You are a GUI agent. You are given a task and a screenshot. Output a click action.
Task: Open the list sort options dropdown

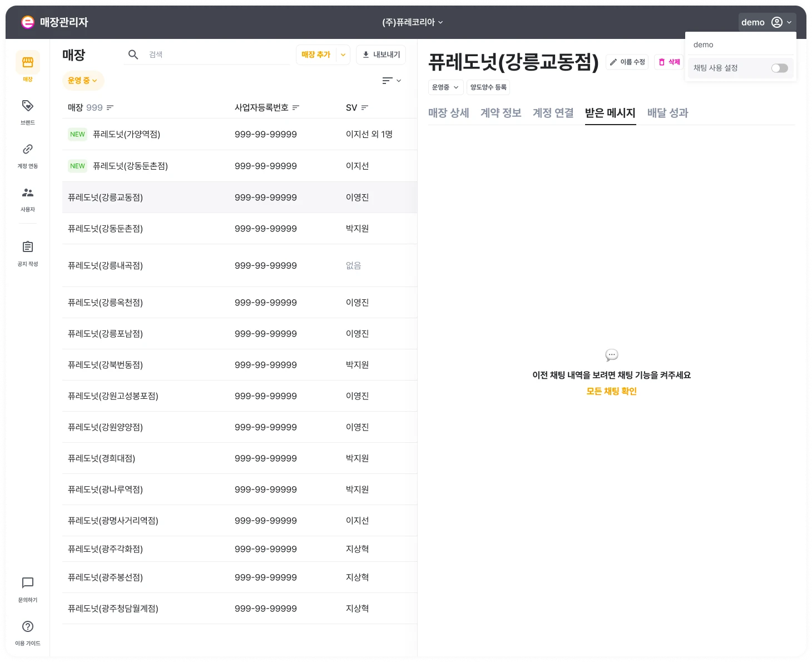tap(392, 81)
